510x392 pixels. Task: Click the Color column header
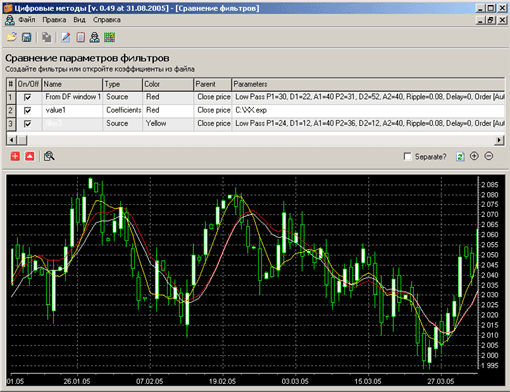point(168,84)
